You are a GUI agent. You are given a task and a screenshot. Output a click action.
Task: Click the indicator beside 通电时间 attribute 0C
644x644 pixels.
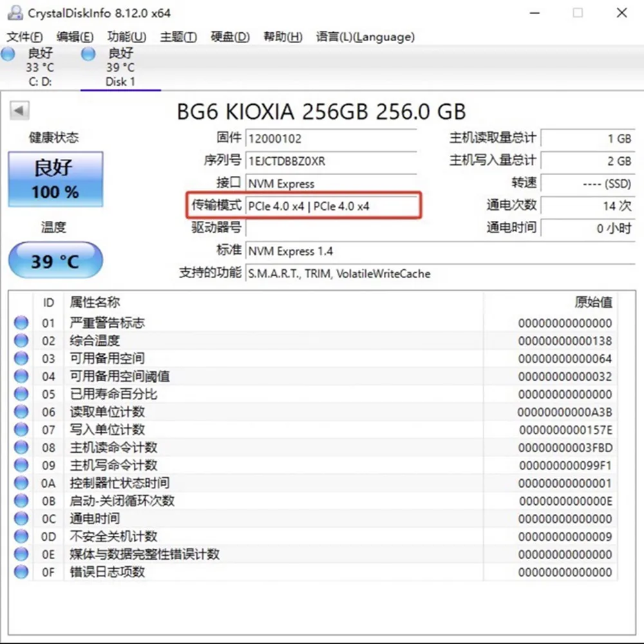(19, 518)
